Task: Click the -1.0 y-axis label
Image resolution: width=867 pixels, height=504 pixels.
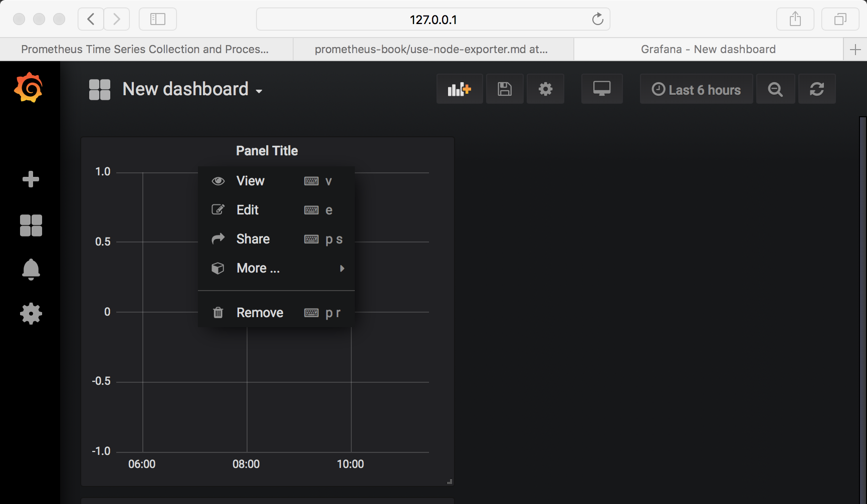Action: [x=101, y=451]
